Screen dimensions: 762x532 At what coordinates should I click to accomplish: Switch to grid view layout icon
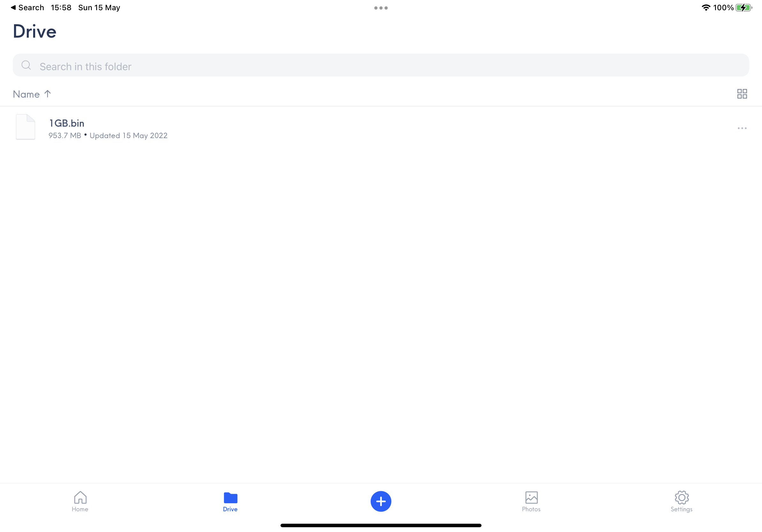(x=742, y=94)
